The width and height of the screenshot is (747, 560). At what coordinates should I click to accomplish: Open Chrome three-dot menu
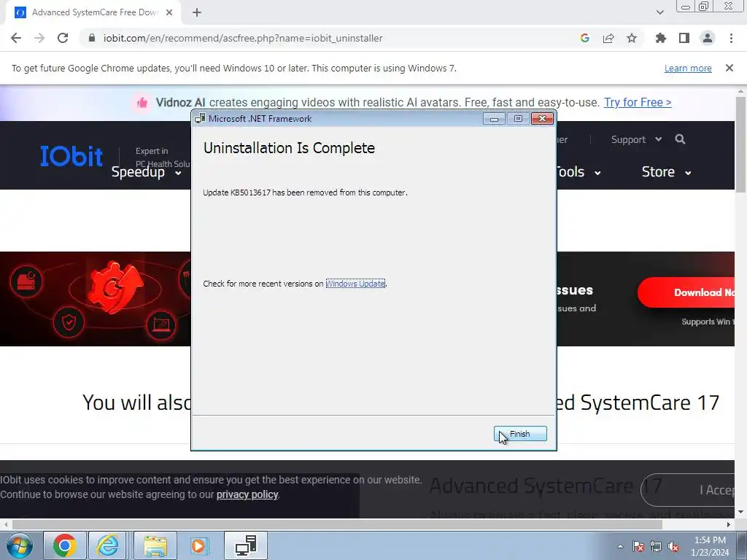[x=731, y=38]
